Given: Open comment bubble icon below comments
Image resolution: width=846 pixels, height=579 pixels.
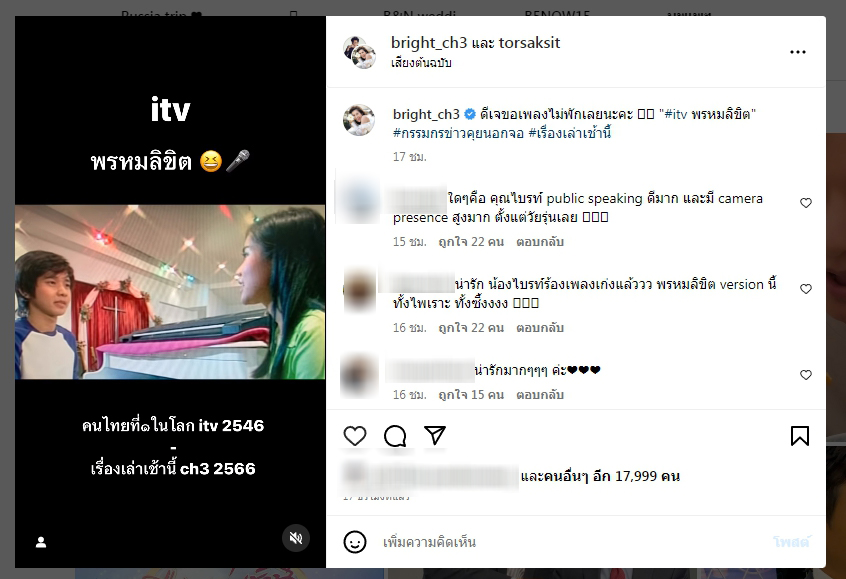Looking at the screenshot, I should tap(395, 436).
